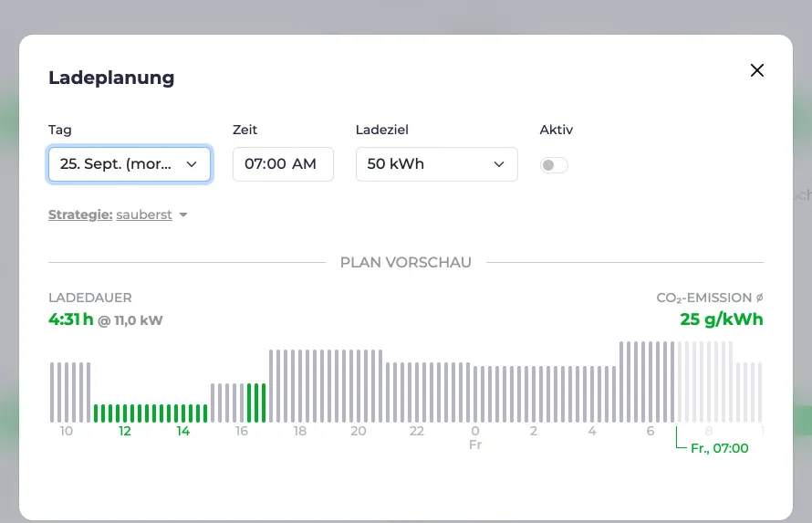Click the 18 hour label on chart axis
This screenshot has width=812, height=523.
[300, 431]
